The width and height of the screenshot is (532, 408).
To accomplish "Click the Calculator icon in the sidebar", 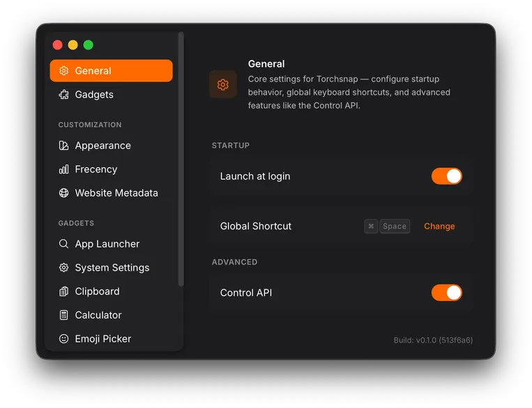I will pyautogui.click(x=63, y=315).
